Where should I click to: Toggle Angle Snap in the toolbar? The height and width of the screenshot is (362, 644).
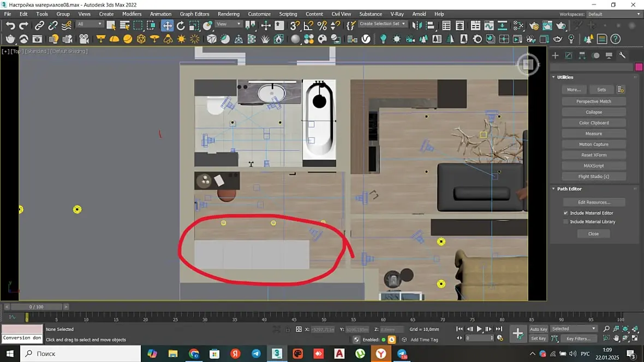[308, 25]
